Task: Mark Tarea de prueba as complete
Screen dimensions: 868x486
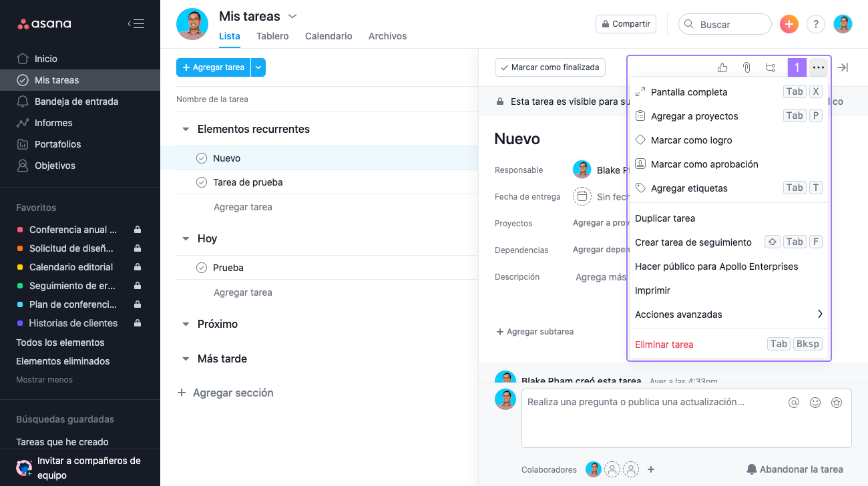Action: point(202,182)
